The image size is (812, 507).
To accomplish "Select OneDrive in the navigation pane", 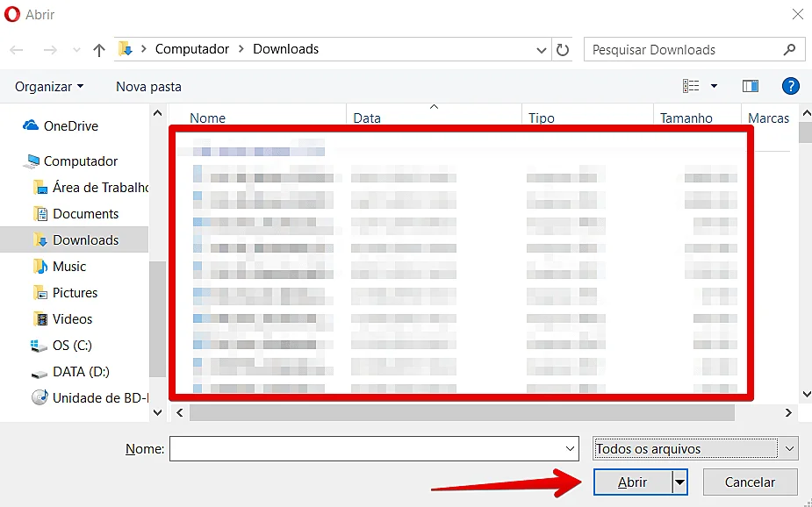I will pyautogui.click(x=71, y=125).
